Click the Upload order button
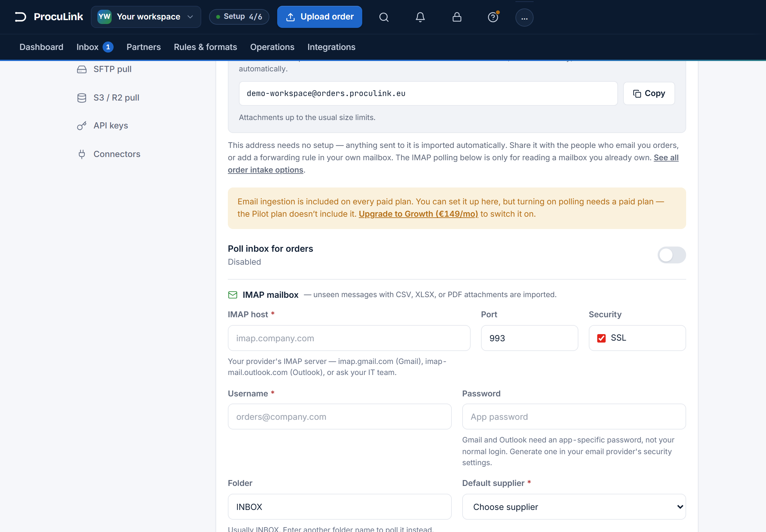The width and height of the screenshot is (766, 532). [x=319, y=17]
